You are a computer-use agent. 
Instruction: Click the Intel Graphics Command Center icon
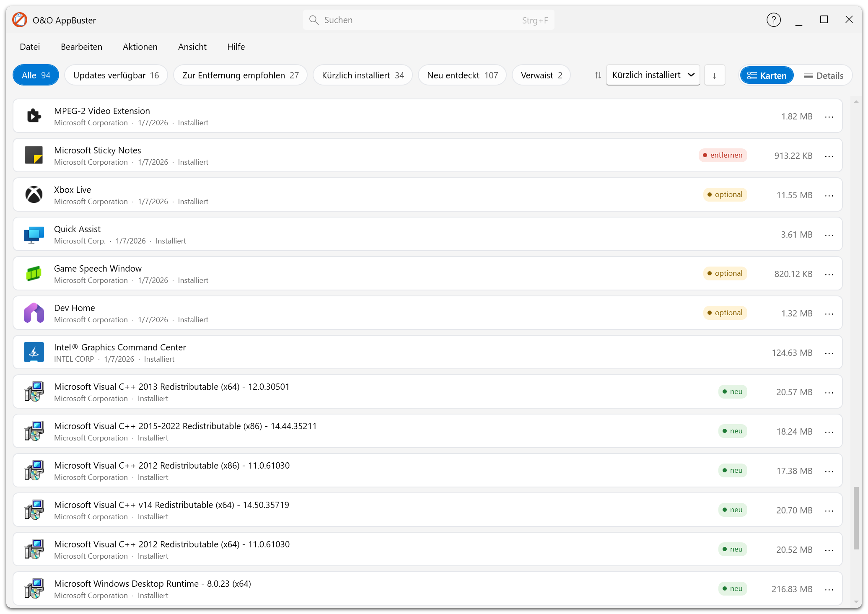tap(34, 352)
